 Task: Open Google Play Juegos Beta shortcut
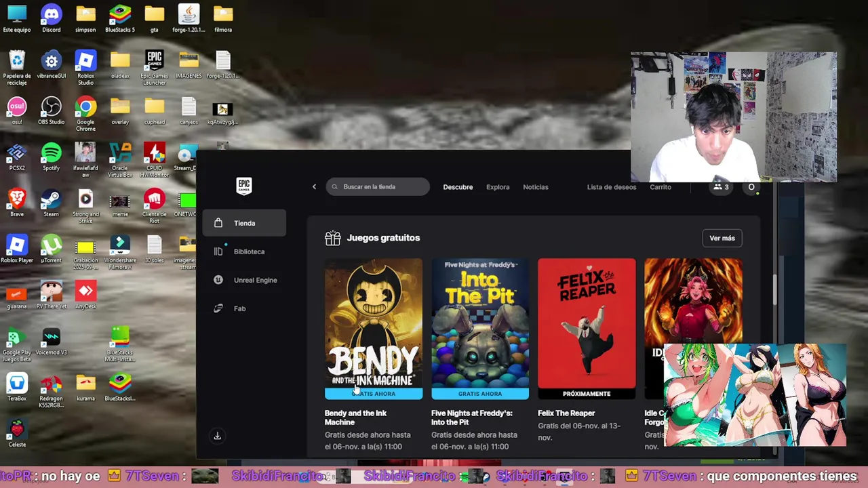tap(17, 344)
